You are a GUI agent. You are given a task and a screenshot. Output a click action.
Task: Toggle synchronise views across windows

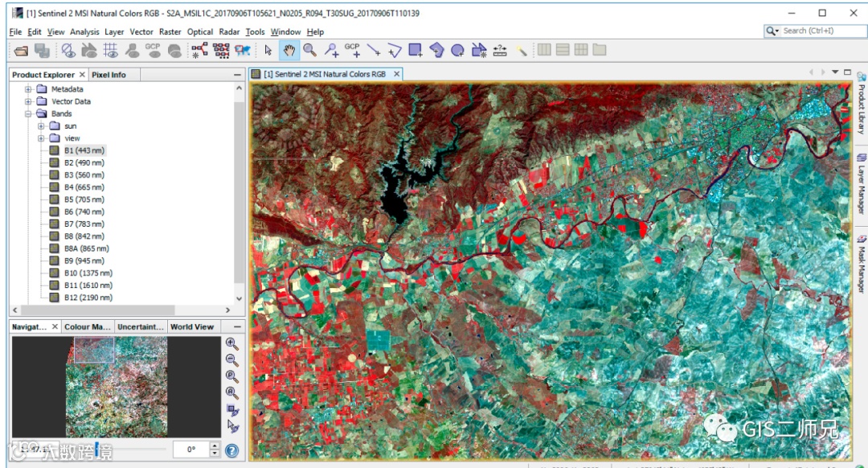pos(232,410)
